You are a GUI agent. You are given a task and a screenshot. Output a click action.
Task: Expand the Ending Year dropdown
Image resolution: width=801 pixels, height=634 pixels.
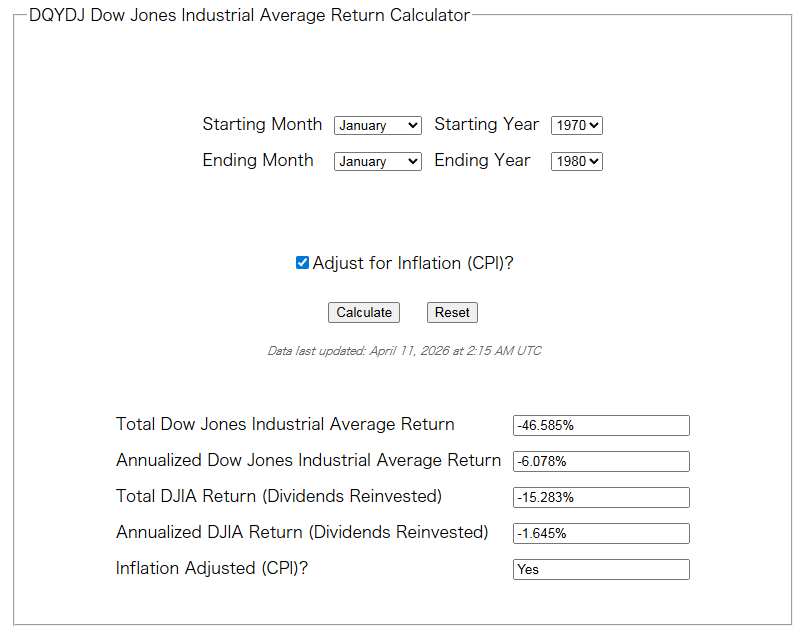click(x=576, y=161)
